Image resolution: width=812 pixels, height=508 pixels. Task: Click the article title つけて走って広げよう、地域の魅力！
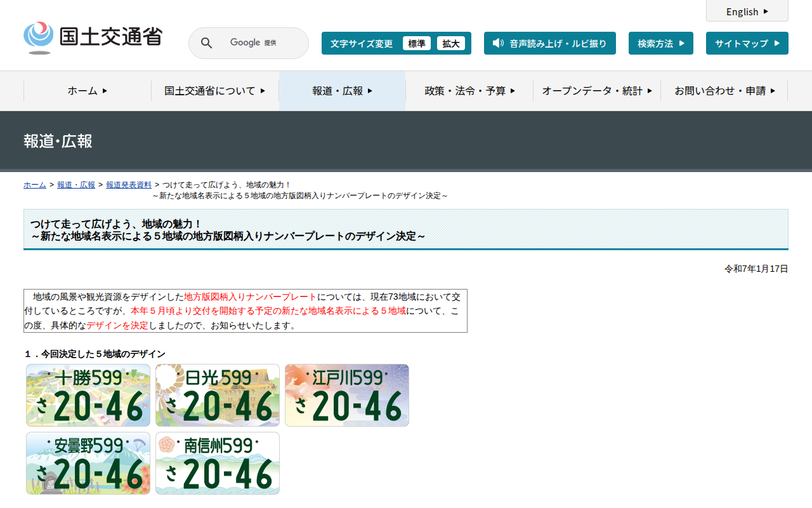click(x=115, y=224)
